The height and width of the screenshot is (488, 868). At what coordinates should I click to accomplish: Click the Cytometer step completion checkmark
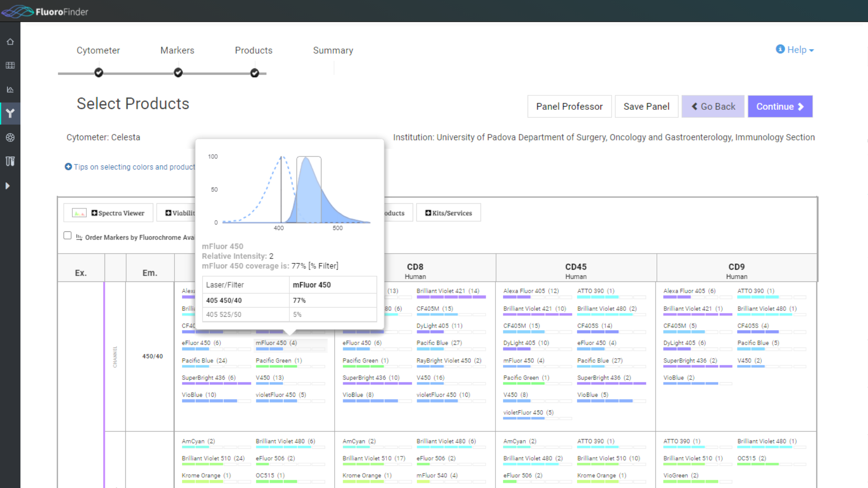(x=98, y=72)
